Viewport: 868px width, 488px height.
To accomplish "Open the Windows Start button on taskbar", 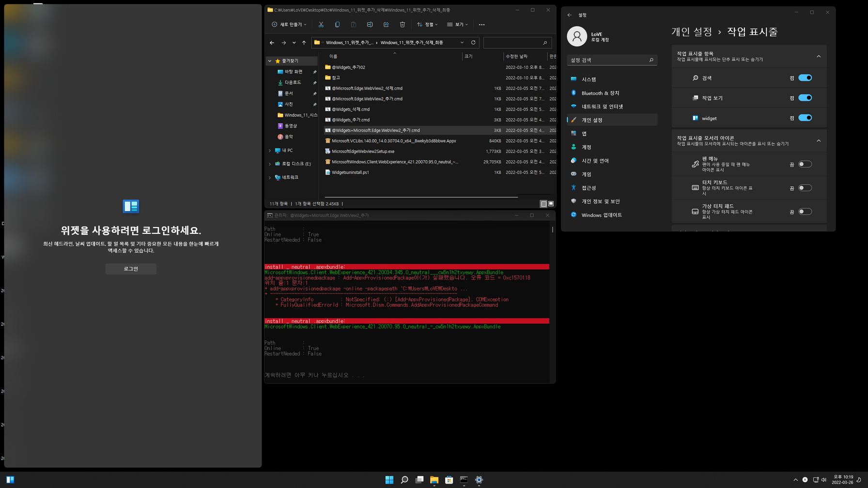I will point(389,480).
